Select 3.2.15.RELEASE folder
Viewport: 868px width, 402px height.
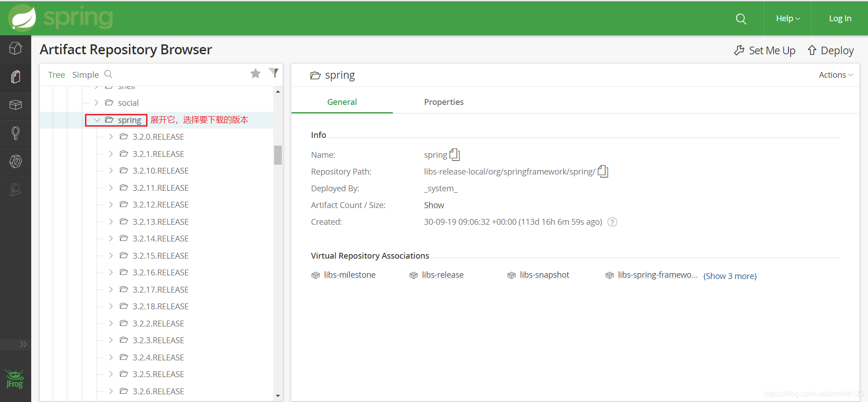click(161, 255)
